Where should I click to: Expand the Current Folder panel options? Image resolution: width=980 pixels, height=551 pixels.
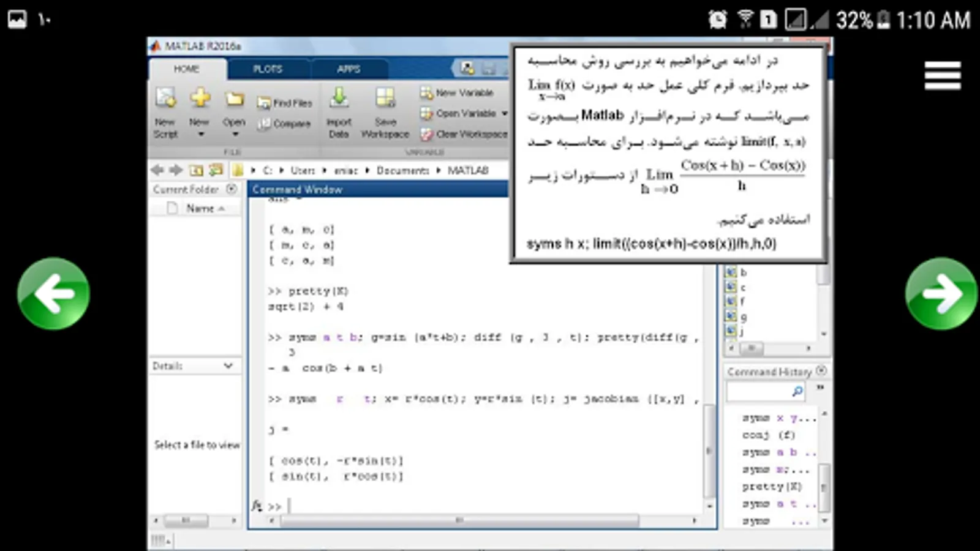tap(232, 189)
